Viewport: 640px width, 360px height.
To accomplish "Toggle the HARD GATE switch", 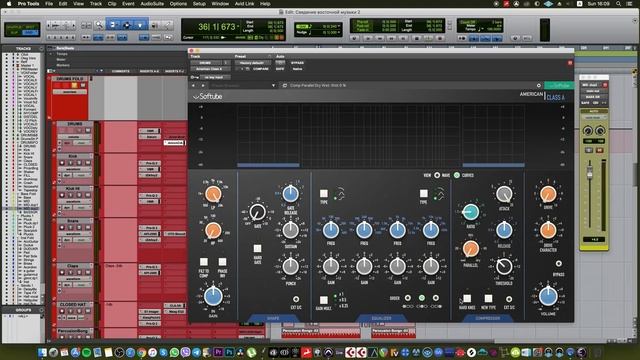I will click(x=257, y=249).
